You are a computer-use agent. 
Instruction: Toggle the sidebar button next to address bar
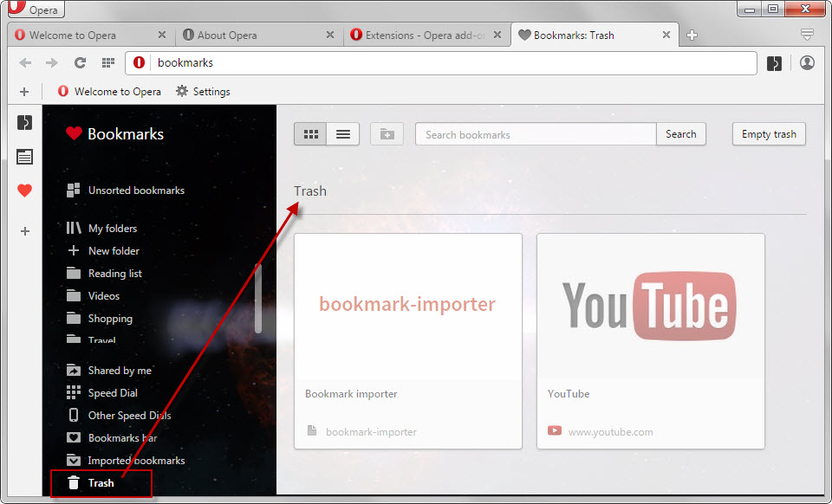774,63
